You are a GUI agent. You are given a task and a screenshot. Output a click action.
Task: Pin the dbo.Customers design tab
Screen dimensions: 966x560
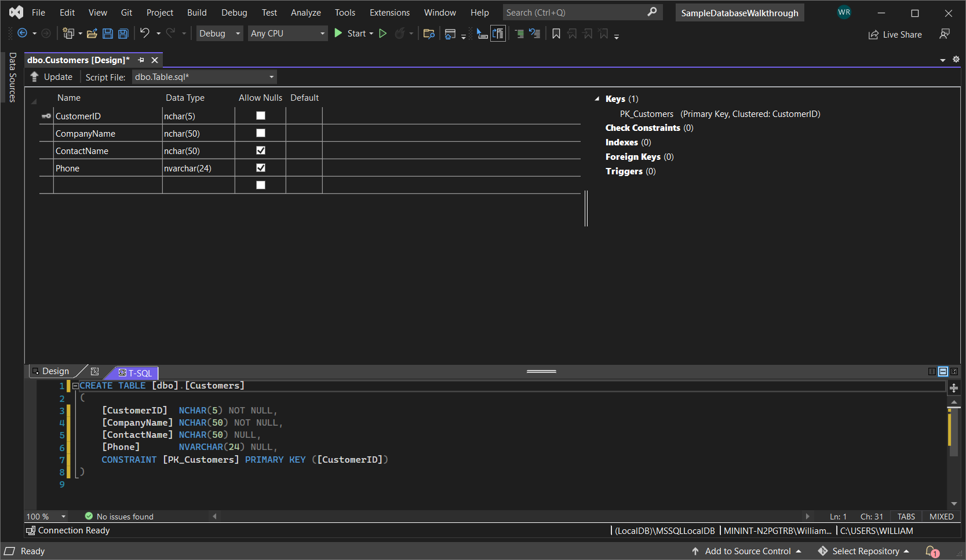pos(141,60)
